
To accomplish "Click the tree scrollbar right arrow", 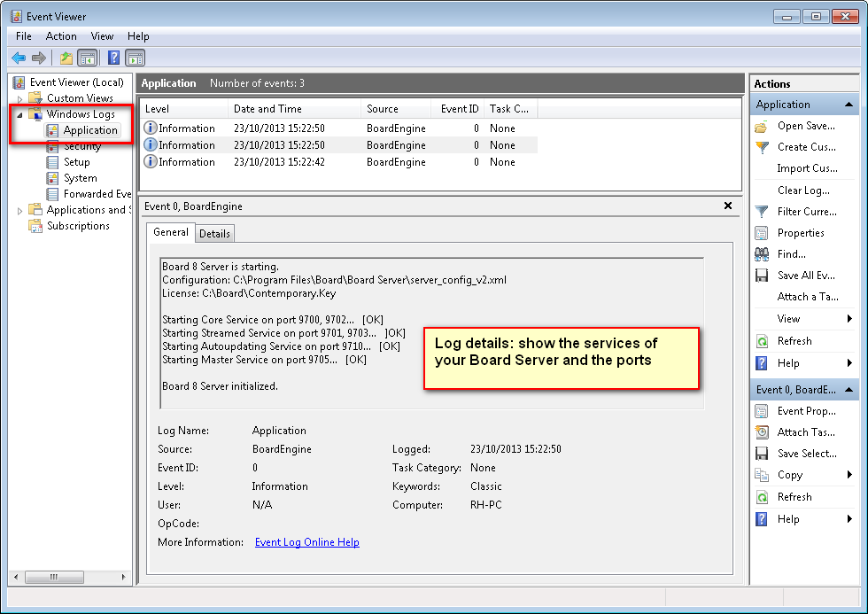I will tap(123, 578).
